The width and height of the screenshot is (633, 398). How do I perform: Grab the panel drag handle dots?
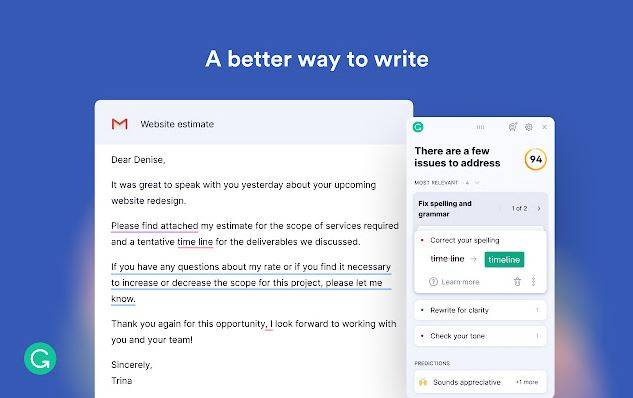[480, 127]
